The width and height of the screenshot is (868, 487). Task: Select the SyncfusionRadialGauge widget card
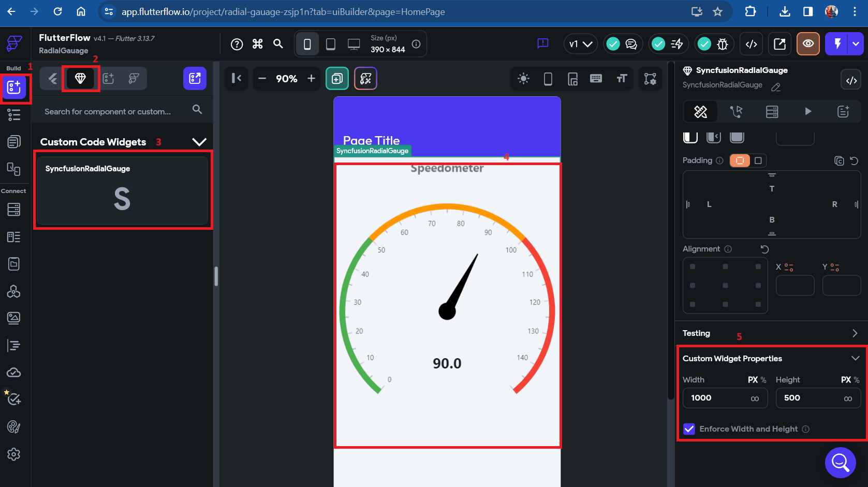[122, 190]
